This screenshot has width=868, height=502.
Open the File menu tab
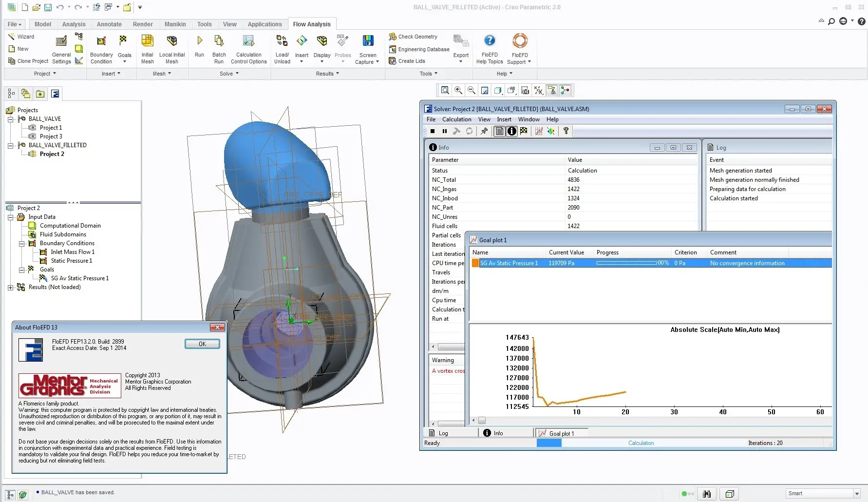click(x=15, y=24)
